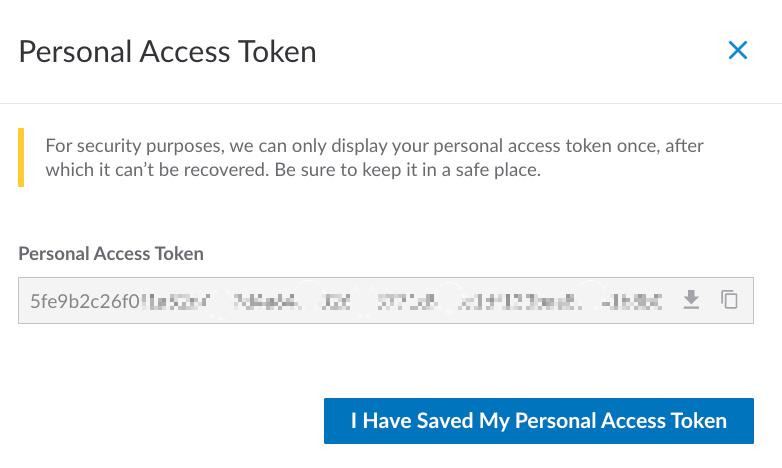782x468 pixels.
Task: Click inside the personal access token field
Action: tap(340, 300)
